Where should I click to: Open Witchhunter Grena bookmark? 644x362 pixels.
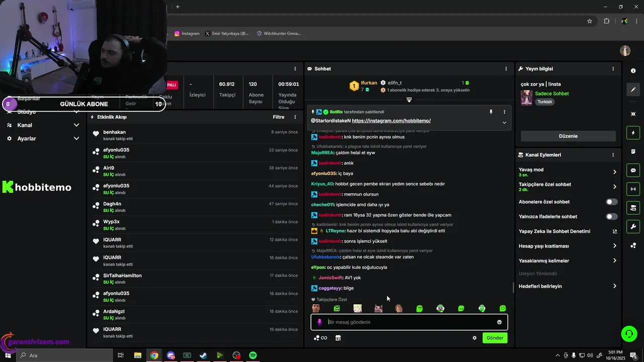(279, 34)
